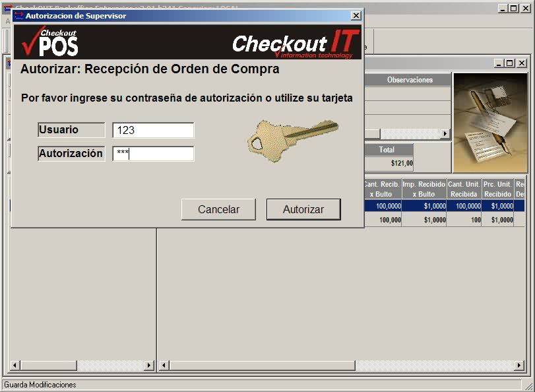This screenshot has height=392, width=535.
Task: Click the Cant. Recib. x Bulto column header
Action: tap(383, 189)
